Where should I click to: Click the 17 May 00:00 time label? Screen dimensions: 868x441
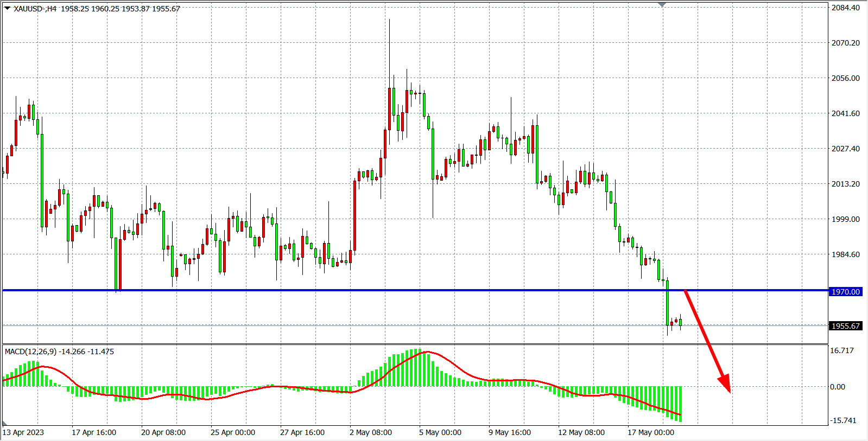[651, 432]
